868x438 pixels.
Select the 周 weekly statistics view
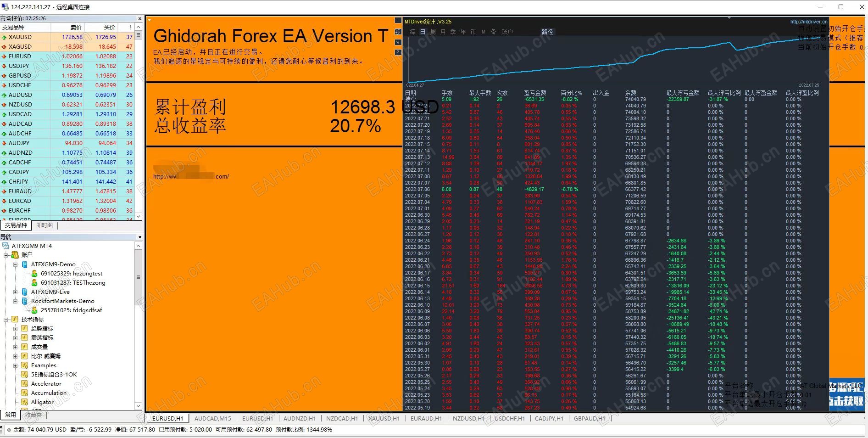coord(433,32)
